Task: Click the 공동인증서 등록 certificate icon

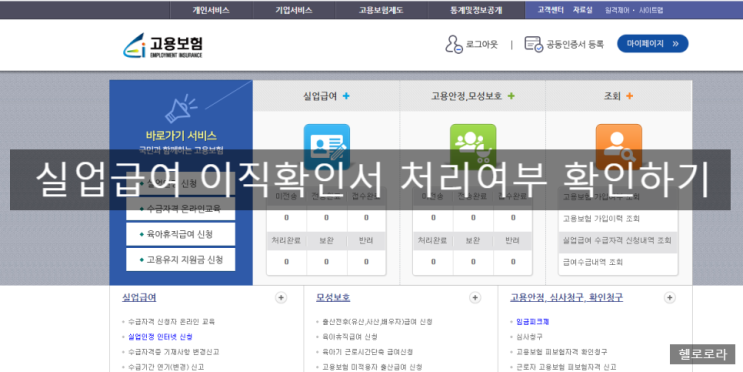Action: (534, 45)
